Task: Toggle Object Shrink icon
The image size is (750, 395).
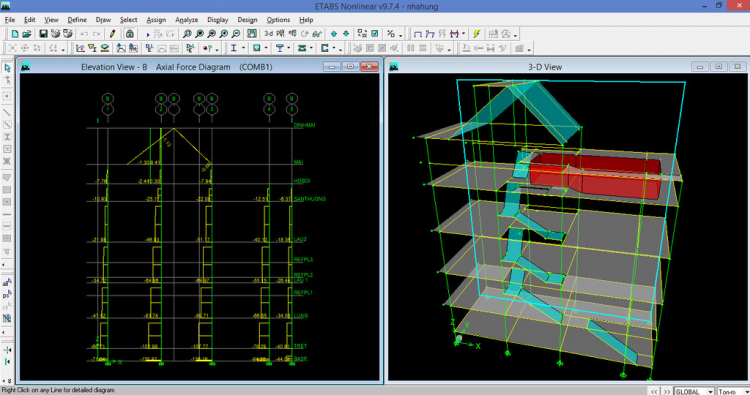Action: [x=362, y=34]
